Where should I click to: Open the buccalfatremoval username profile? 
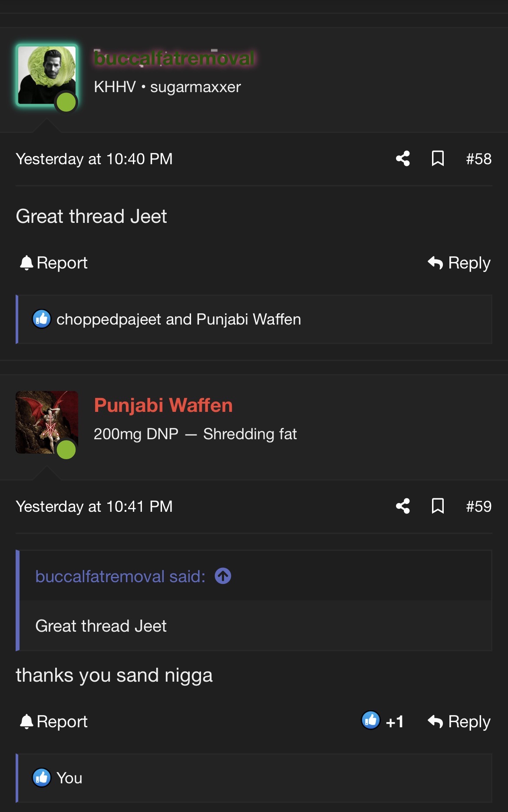(174, 58)
